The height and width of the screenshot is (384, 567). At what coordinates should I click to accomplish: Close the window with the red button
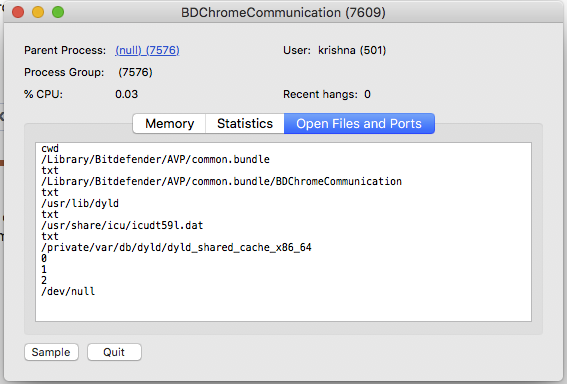click(x=18, y=12)
